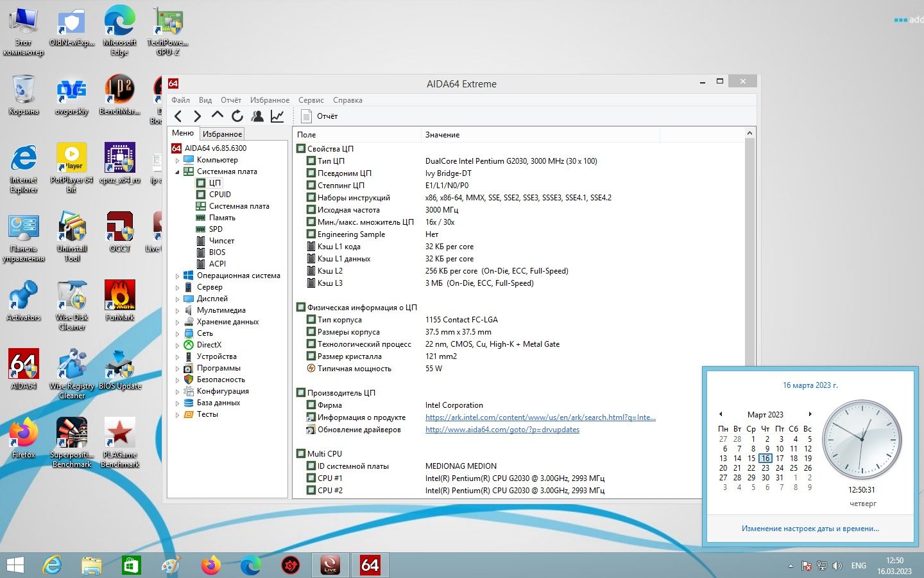This screenshot has width=924, height=578.
Task: Go up one level in AIDA64 toolbar
Action: [x=218, y=116]
